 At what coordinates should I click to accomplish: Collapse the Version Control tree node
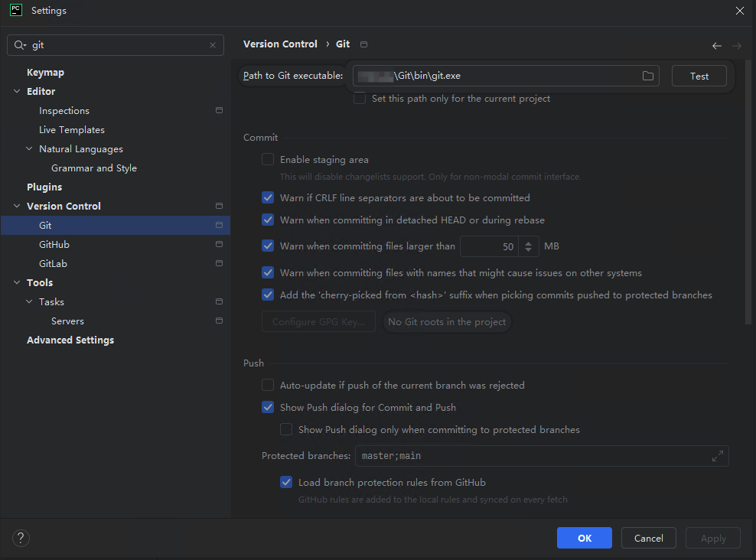17,206
